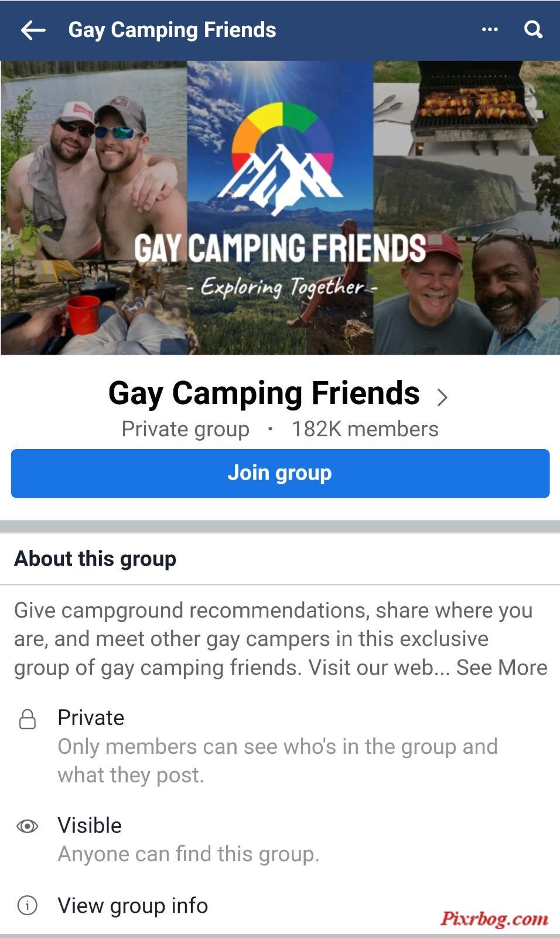Tap the eye icon beside Visible
This screenshot has width=560, height=938.
28,826
